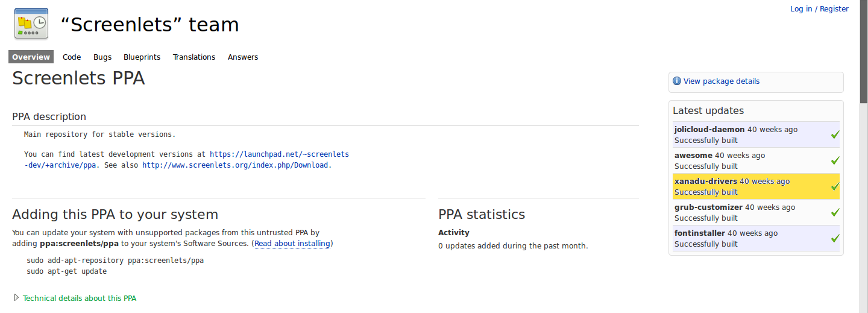The image size is (868, 313).
Task: Open the screenlets.org Download link
Action: pos(235,165)
